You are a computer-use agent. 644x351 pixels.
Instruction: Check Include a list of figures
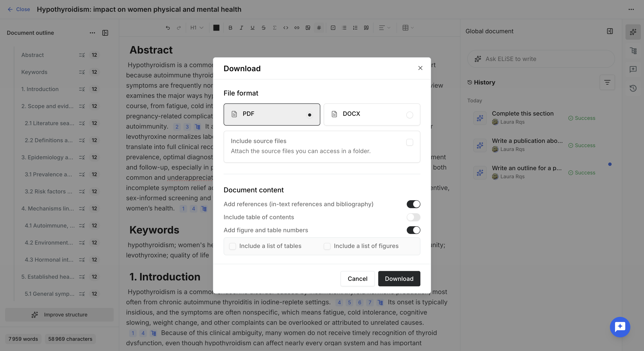327,246
